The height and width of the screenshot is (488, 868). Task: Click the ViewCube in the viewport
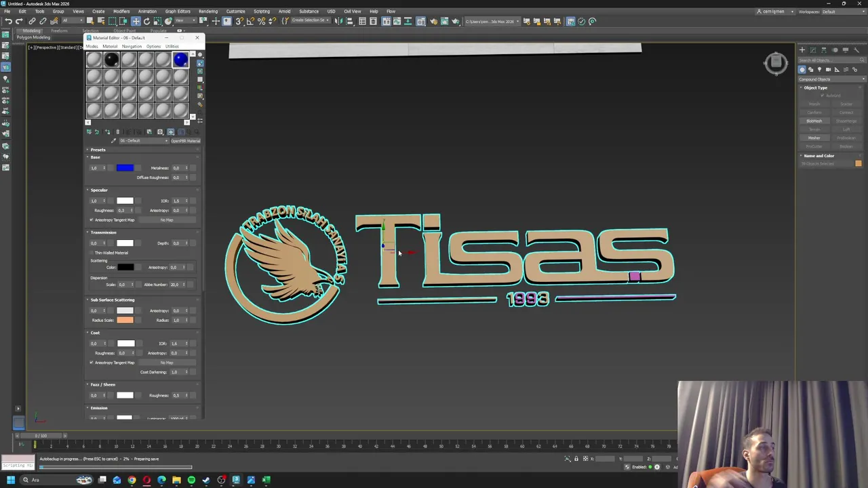776,63
